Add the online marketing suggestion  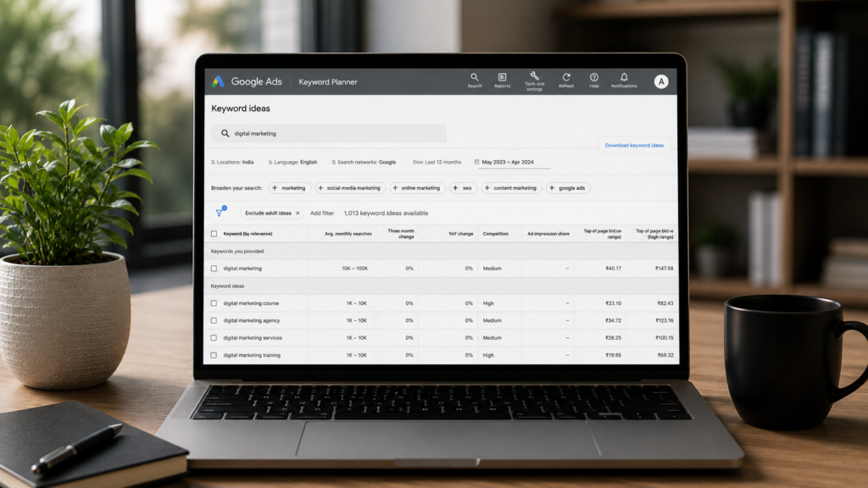(x=416, y=188)
